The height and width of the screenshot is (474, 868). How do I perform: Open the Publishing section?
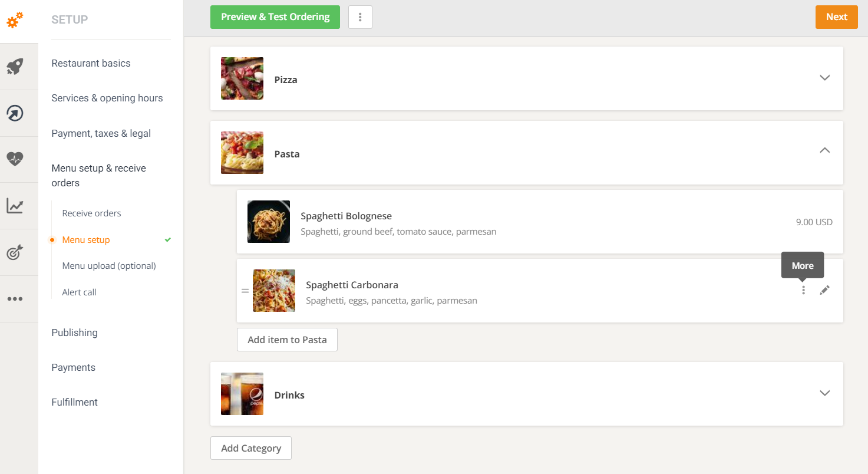point(74,333)
